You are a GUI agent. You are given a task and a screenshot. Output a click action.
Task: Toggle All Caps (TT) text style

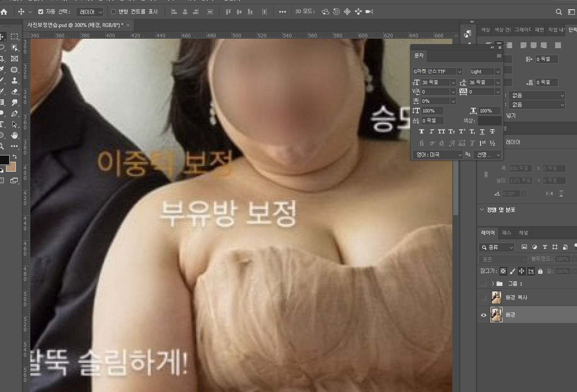(x=441, y=132)
